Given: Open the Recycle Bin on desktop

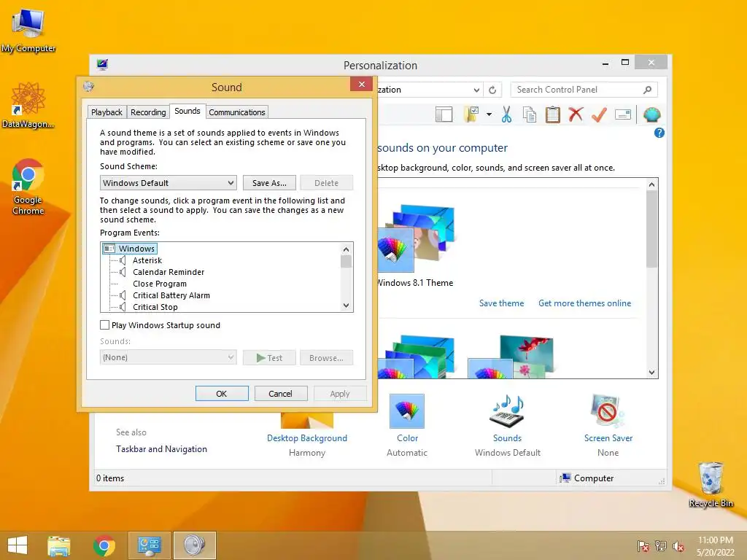Looking at the screenshot, I should pyautogui.click(x=711, y=484).
